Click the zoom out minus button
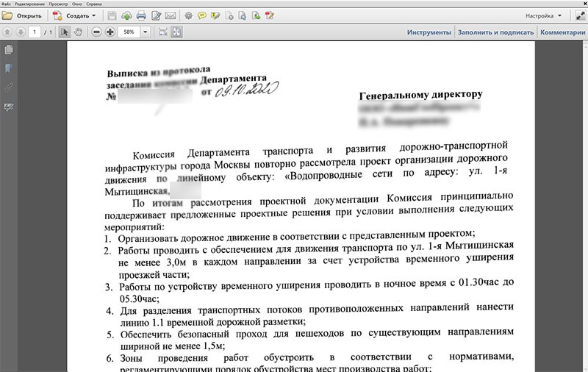The height and width of the screenshot is (372, 588). pyautogui.click(x=96, y=32)
